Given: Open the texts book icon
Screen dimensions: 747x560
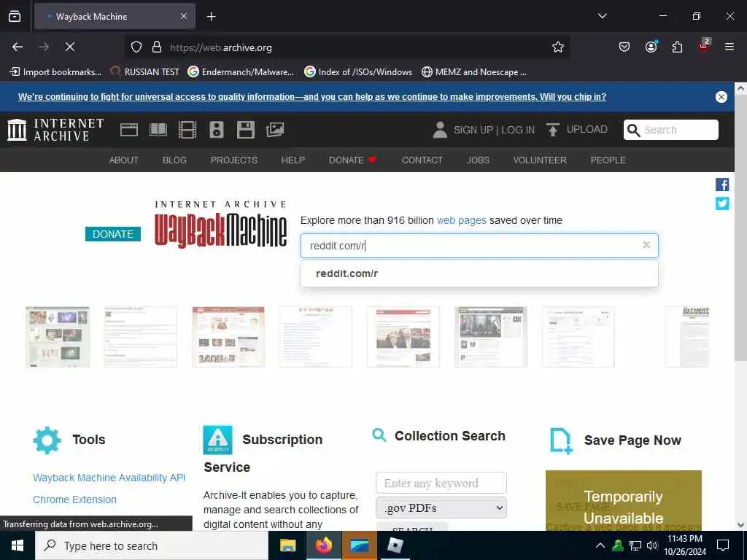Looking at the screenshot, I should (158, 130).
